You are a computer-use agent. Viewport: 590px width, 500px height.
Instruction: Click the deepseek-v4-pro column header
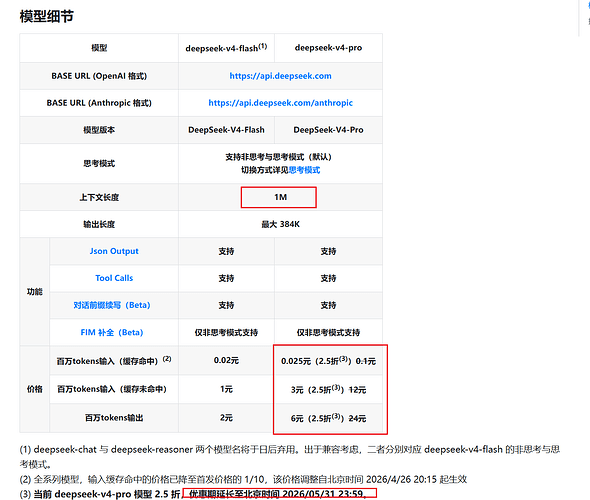328,48
